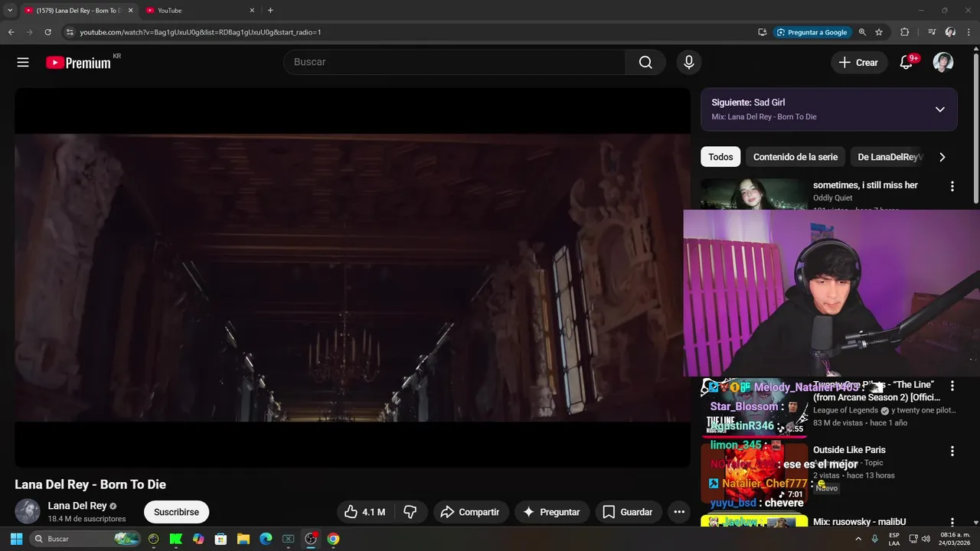Show more filter chips with right arrow
Screen dimensions: 980x551
coord(942,157)
